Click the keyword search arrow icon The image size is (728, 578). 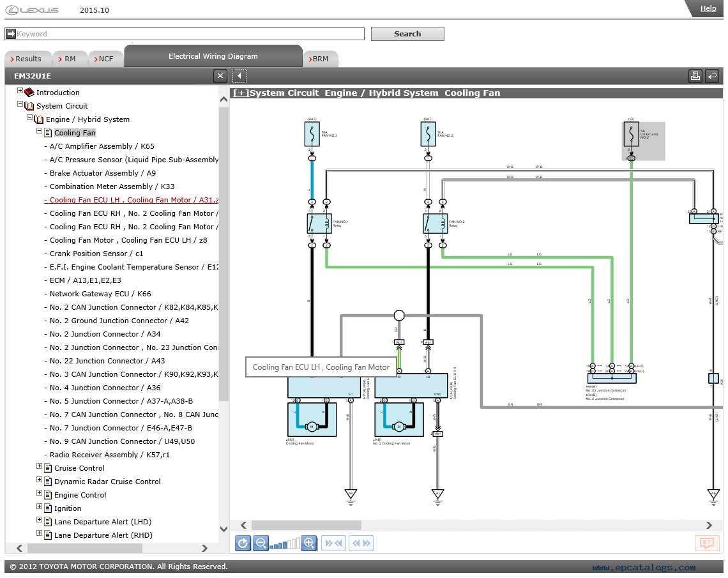point(10,34)
